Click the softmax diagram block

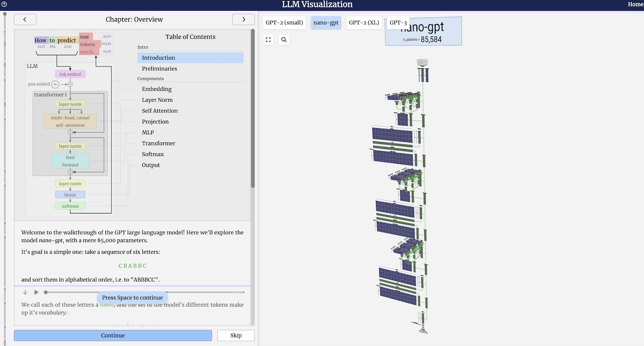(70, 206)
